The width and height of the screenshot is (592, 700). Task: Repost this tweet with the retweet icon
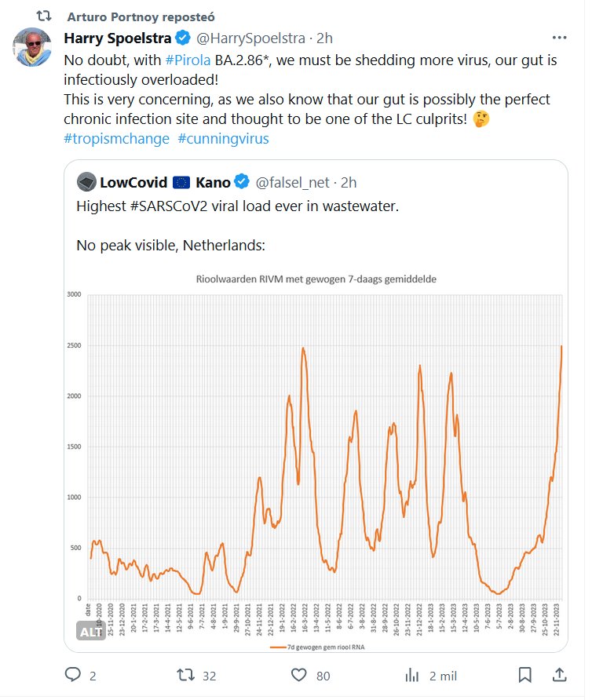(185, 675)
